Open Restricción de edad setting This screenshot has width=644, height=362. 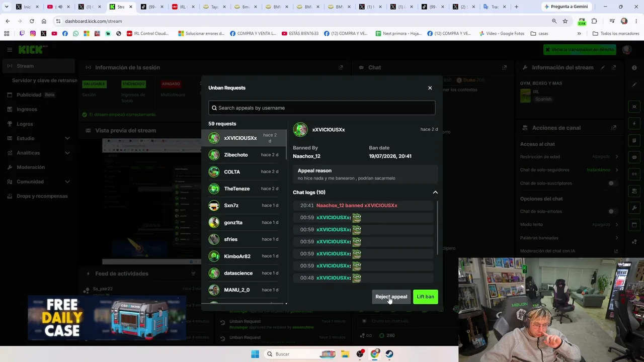[569, 157]
